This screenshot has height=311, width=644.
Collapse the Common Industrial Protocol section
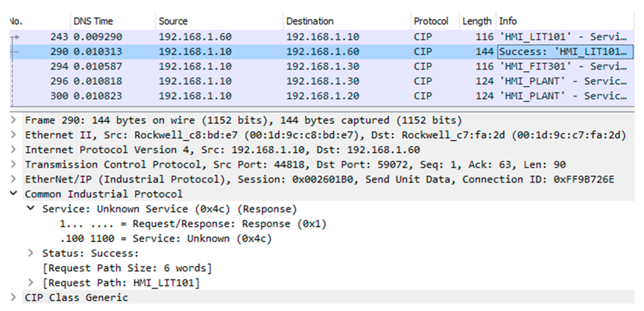pyautogui.click(x=13, y=193)
